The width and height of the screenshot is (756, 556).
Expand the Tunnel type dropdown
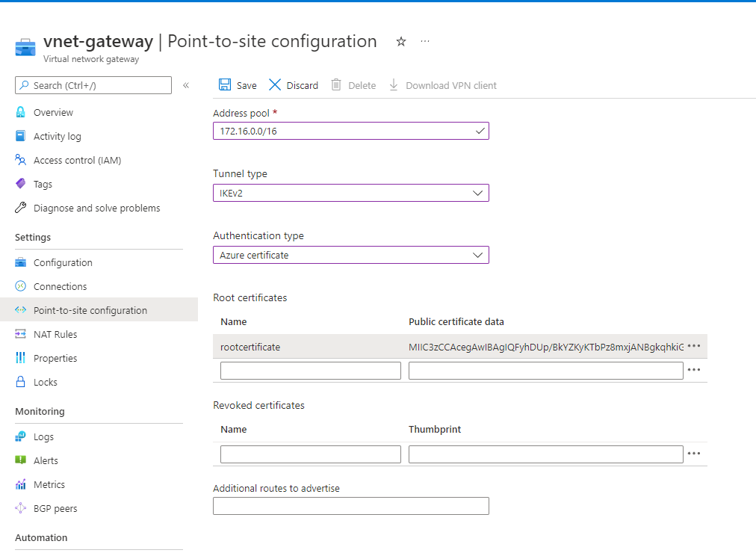[351, 193]
